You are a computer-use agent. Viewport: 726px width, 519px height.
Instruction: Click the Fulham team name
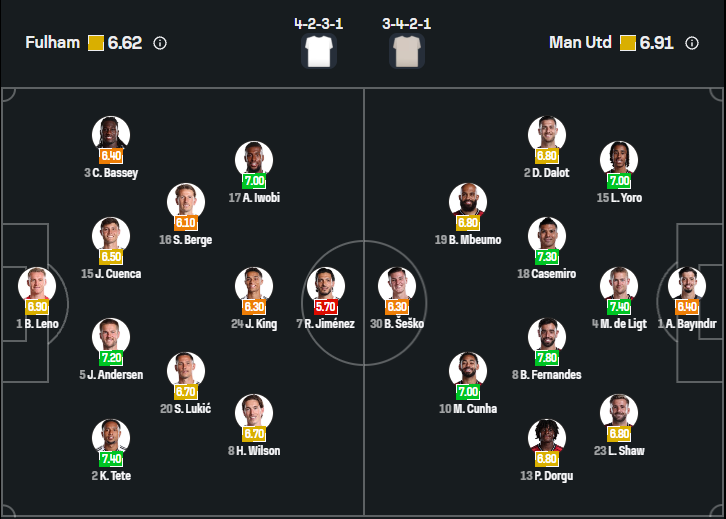coord(53,43)
